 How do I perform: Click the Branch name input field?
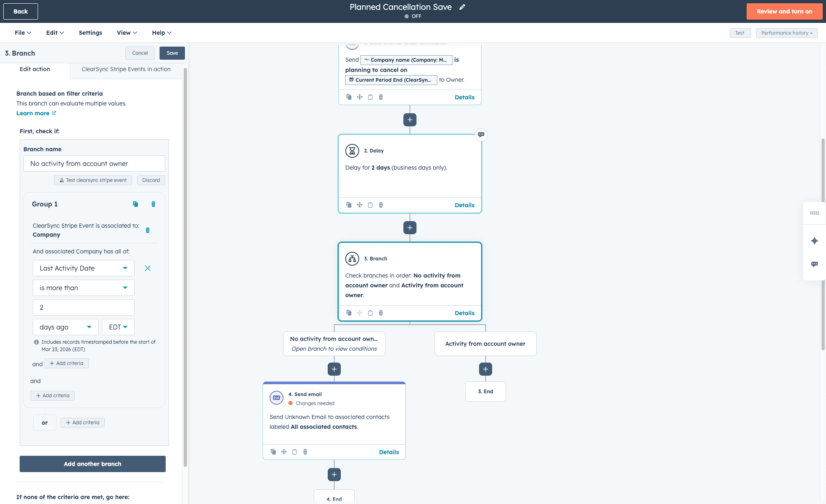(x=94, y=164)
